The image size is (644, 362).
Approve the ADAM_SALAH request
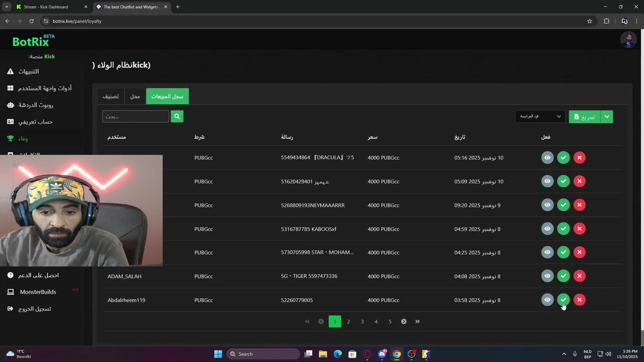click(563, 276)
